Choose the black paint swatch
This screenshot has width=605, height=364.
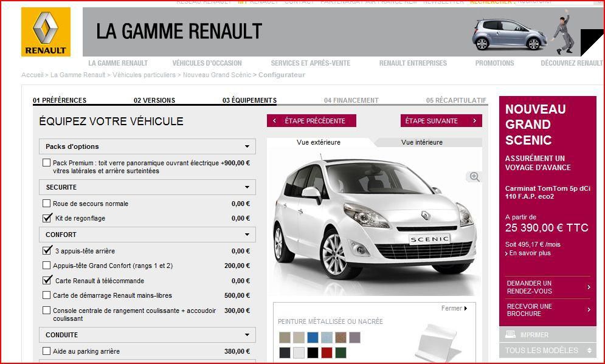[313, 352]
